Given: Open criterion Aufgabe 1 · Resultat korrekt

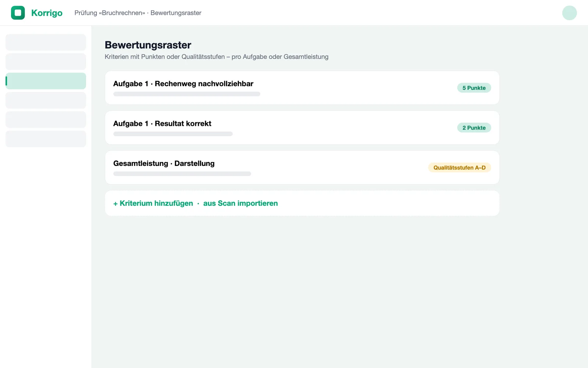Looking at the screenshot, I should click(302, 128).
